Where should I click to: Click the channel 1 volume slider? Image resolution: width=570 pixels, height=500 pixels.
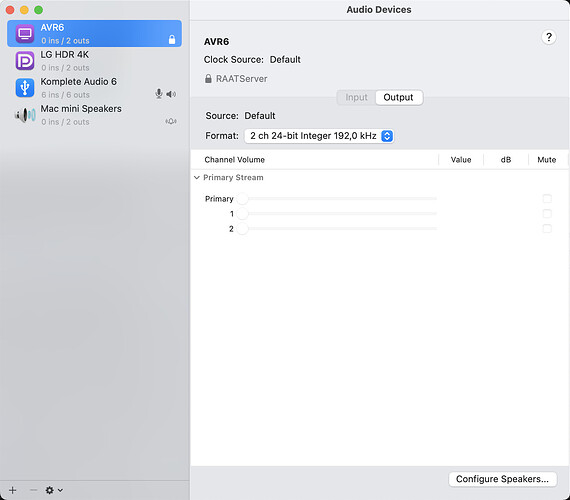pyautogui.click(x=337, y=213)
